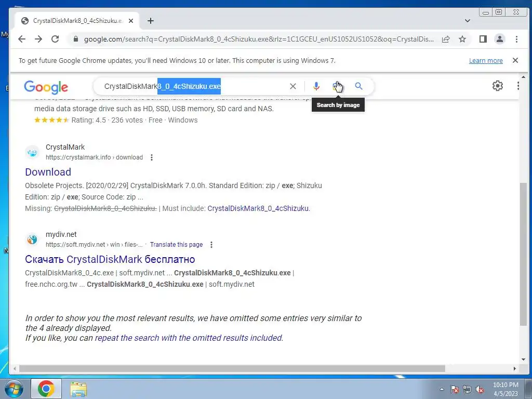This screenshot has height=399, width=532.
Task: Open the muted volume tray icon
Action: tap(480, 389)
